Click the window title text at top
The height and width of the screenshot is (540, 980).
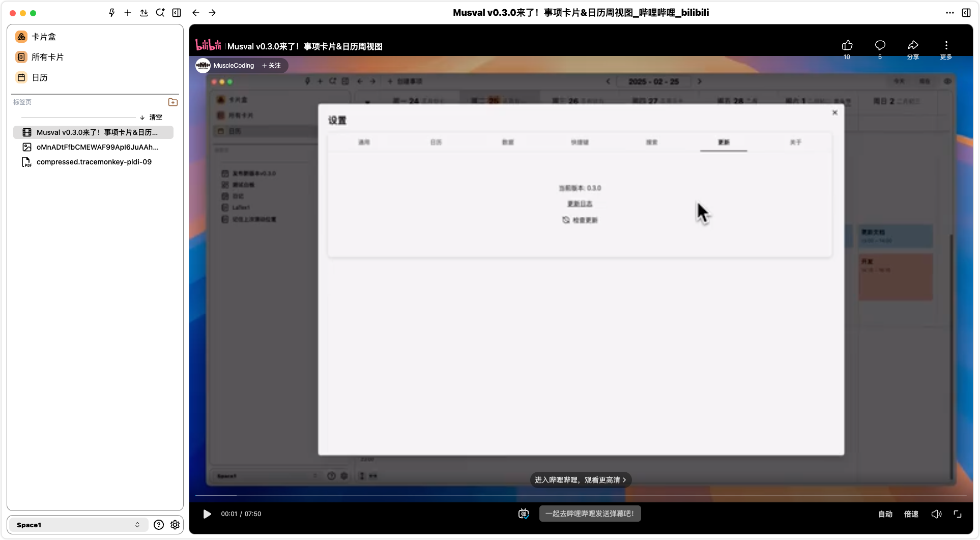[x=581, y=13]
